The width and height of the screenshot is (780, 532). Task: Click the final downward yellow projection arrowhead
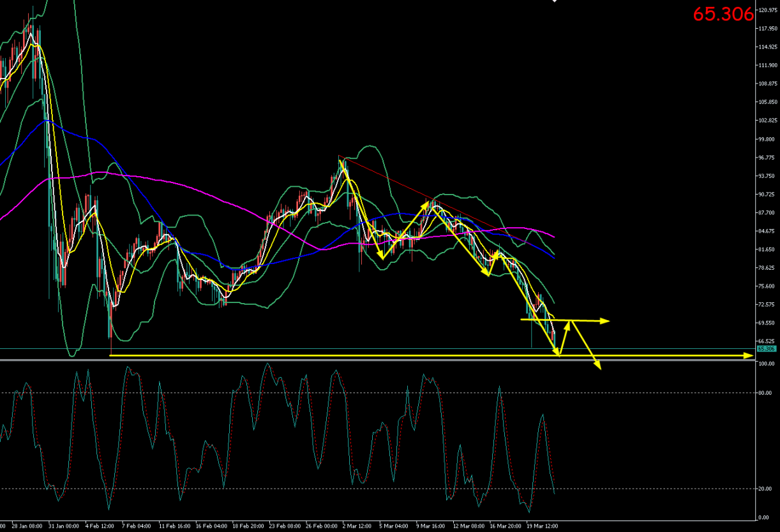[x=599, y=366]
